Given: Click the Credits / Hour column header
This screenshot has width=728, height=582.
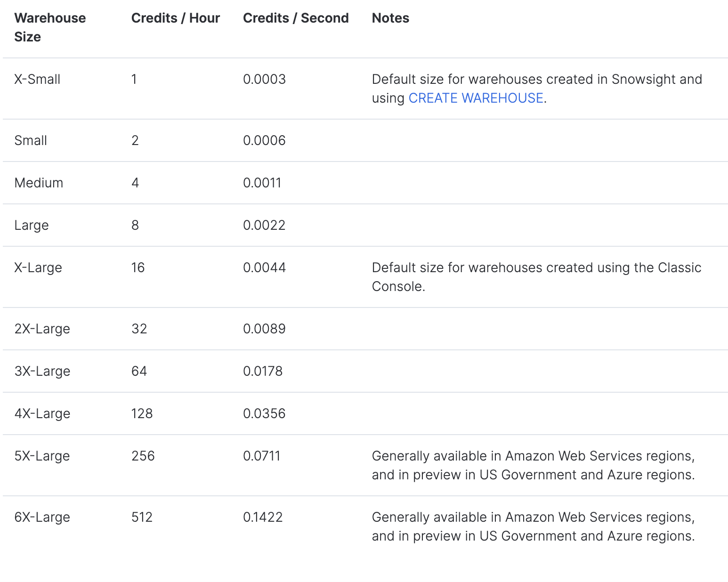Looking at the screenshot, I should pyautogui.click(x=175, y=18).
